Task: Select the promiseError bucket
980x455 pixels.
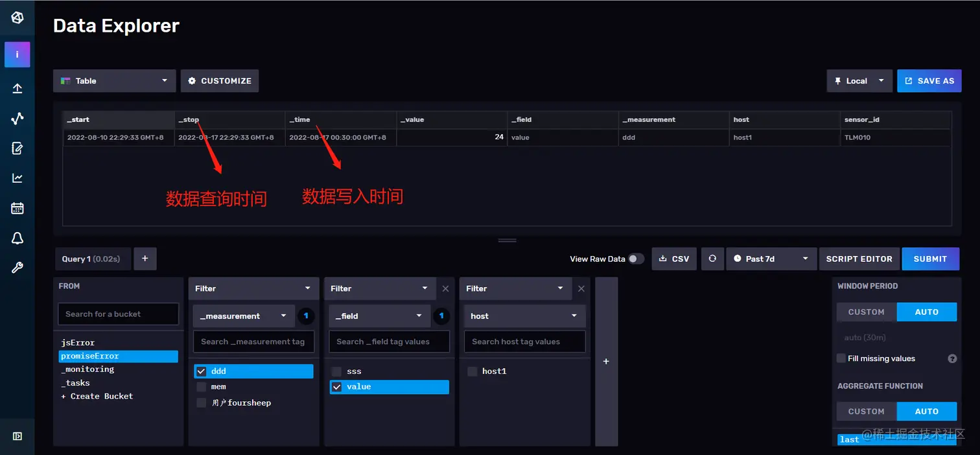Action: tap(119, 356)
